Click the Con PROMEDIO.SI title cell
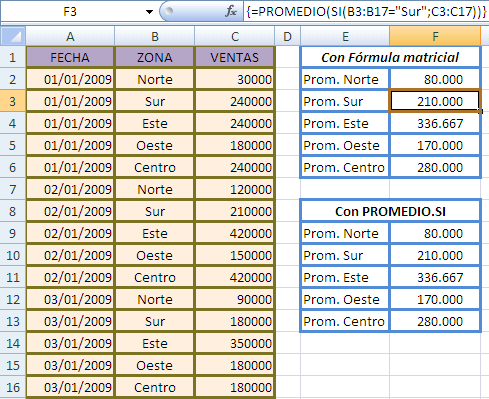Image resolution: width=489 pixels, height=399 pixels. [x=390, y=211]
